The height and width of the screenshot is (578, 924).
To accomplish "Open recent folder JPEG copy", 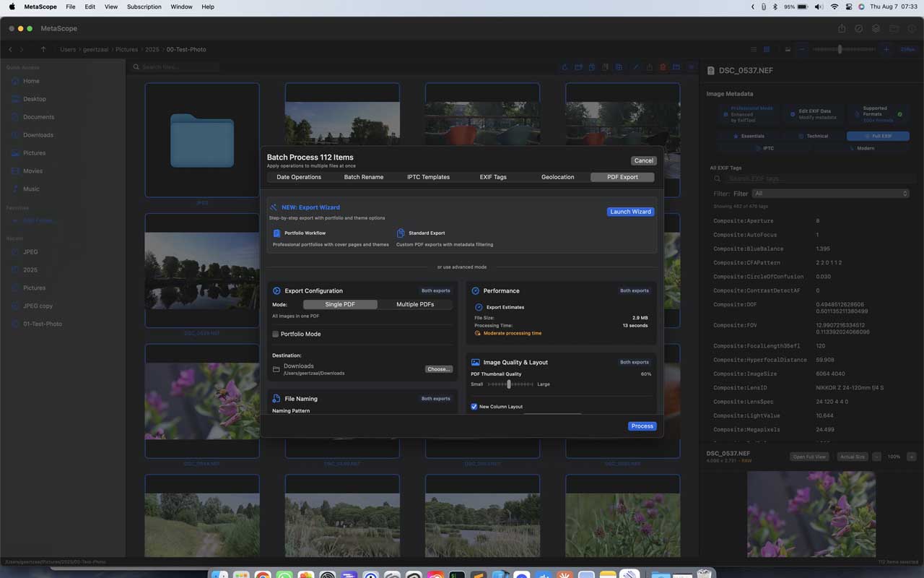I will (38, 306).
